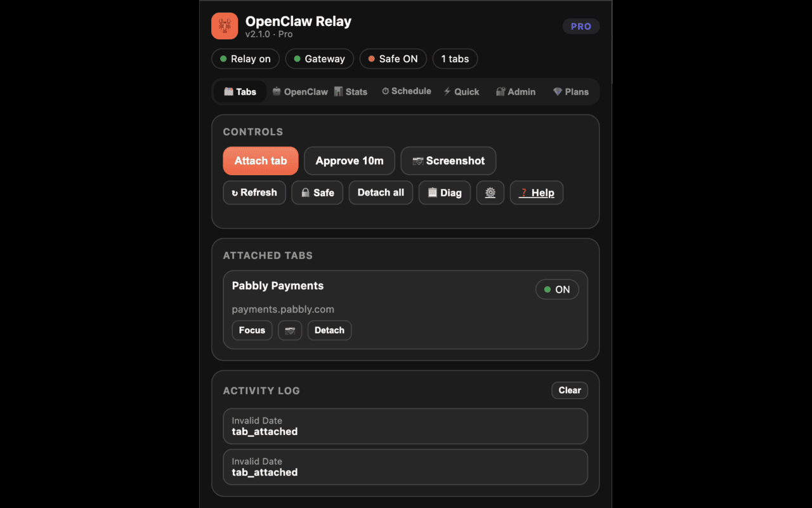Focus the Pabbly Payments tab
812x508 pixels.
[x=252, y=330]
